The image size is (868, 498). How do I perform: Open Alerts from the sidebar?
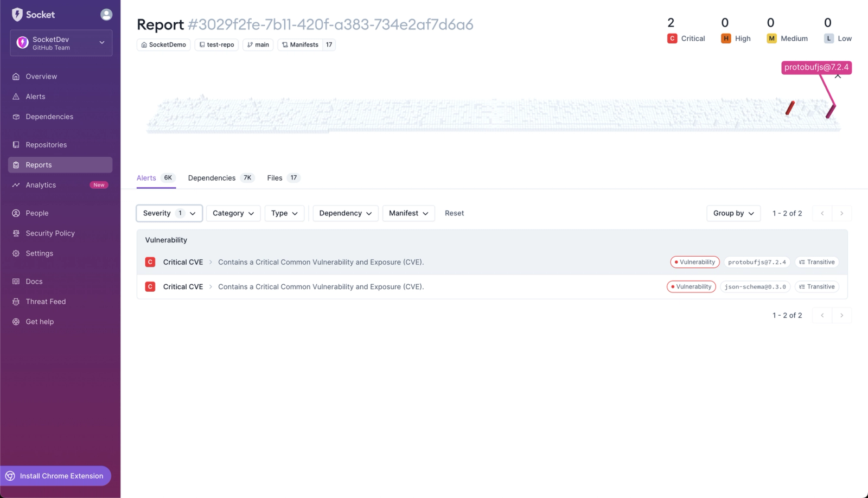click(35, 97)
